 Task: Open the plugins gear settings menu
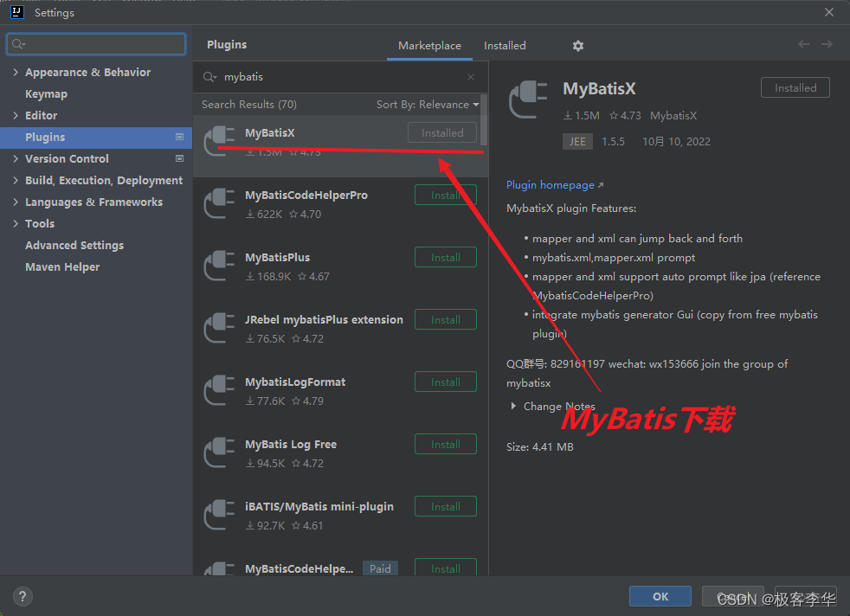[578, 46]
